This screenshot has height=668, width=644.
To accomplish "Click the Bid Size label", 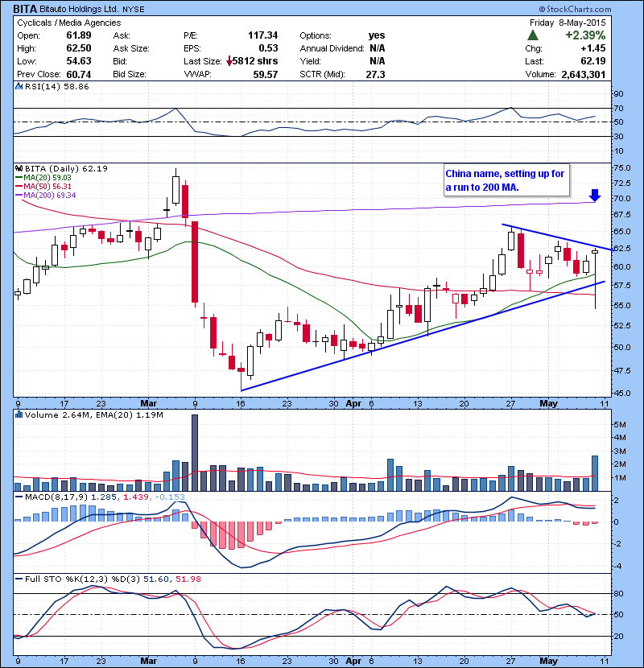I will [x=130, y=74].
